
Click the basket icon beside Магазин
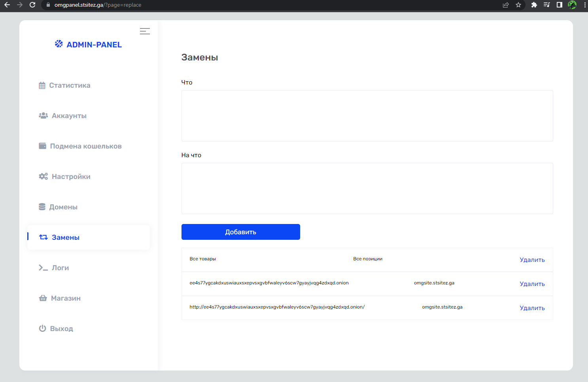point(43,298)
